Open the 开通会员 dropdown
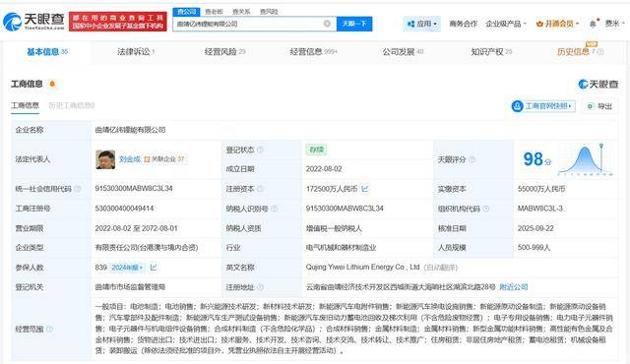 [x=557, y=24]
